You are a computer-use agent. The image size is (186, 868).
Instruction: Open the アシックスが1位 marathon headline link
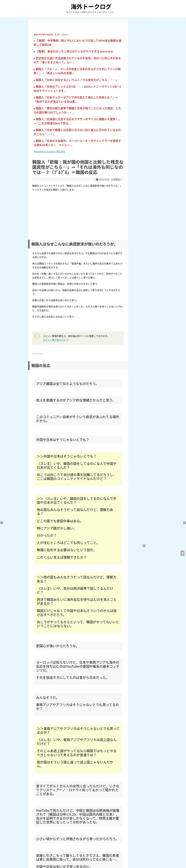(78, 89)
